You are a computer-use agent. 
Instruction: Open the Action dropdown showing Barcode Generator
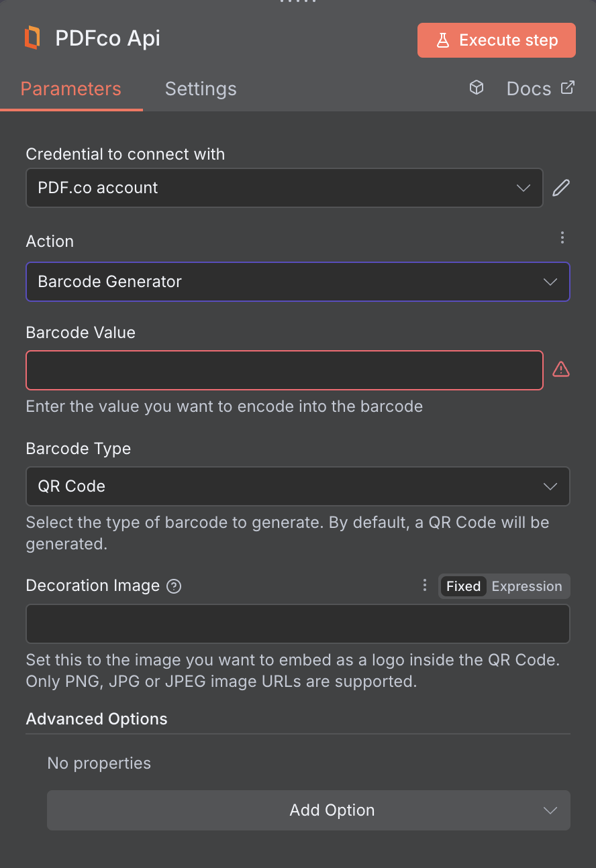(x=298, y=282)
